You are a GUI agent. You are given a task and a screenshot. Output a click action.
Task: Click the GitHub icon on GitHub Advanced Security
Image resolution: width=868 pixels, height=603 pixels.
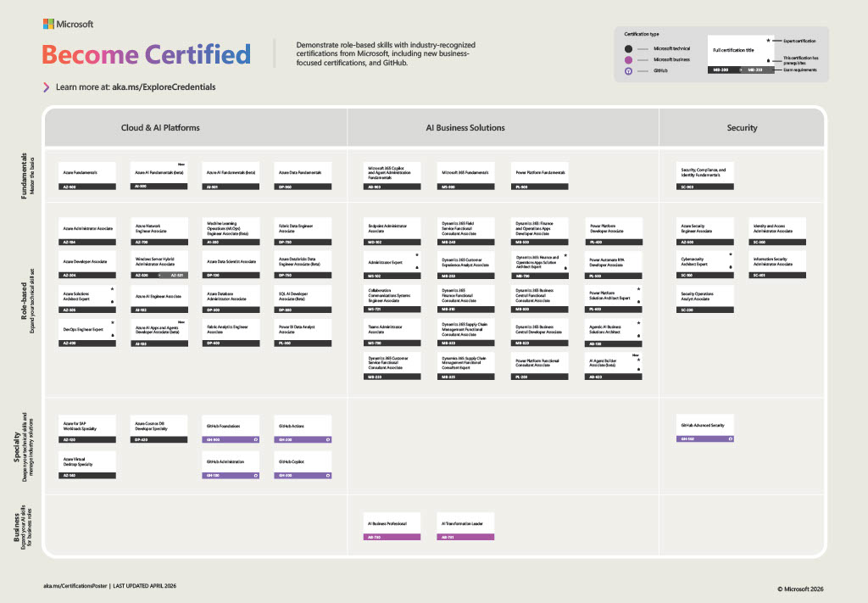point(731,439)
